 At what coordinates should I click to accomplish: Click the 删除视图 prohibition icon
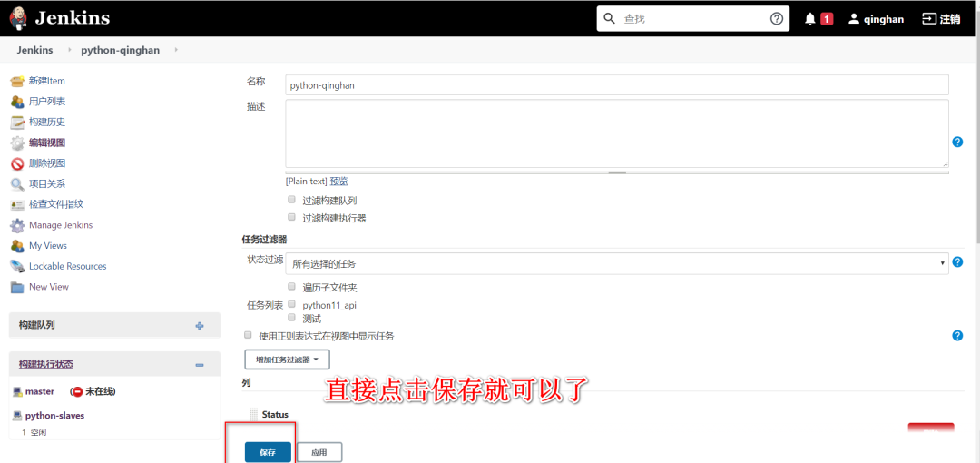click(x=17, y=163)
